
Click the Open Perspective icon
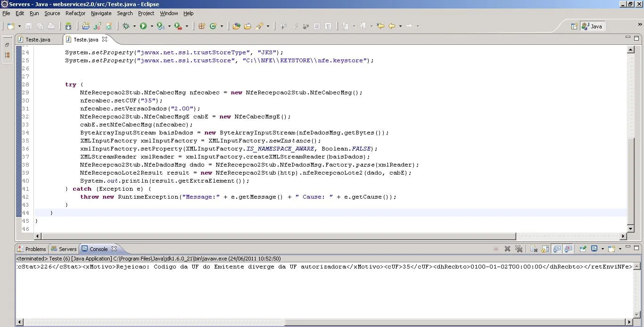pos(574,26)
